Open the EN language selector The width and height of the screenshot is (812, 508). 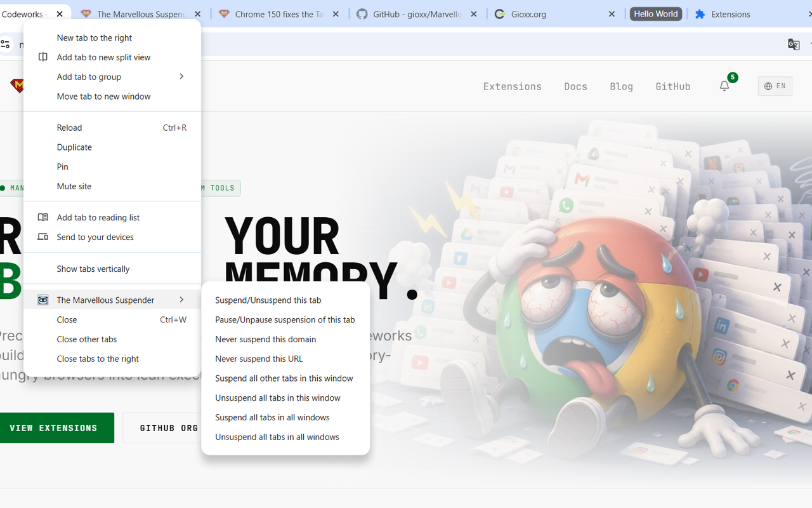[x=775, y=86]
